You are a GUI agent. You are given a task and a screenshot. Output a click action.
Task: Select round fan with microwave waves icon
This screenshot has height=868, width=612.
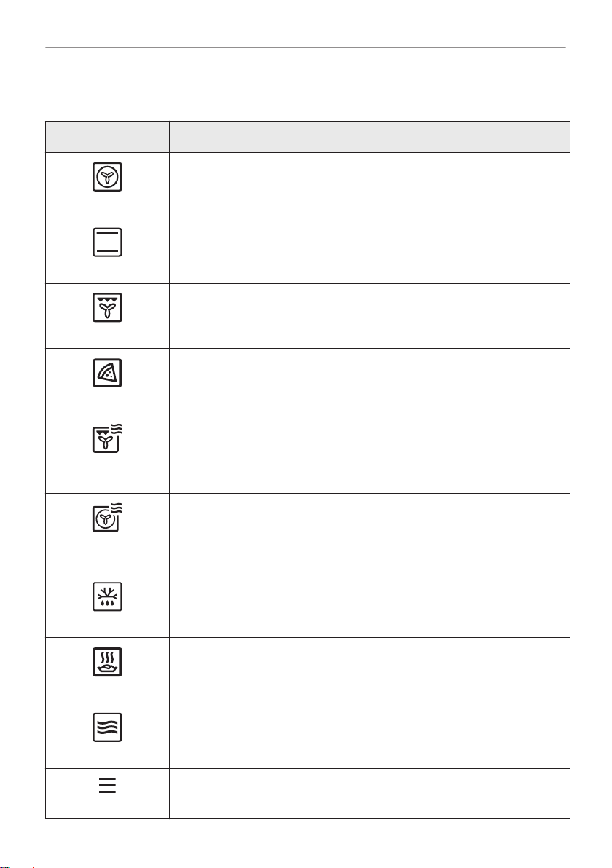coord(107,518)
